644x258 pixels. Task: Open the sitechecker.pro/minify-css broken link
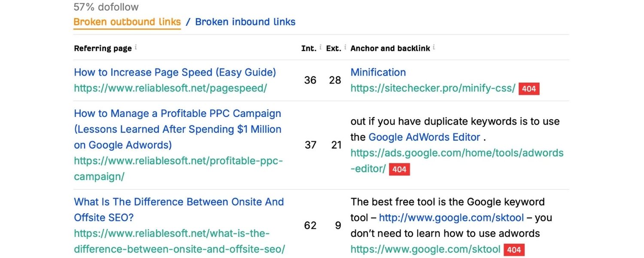point(432,88)
